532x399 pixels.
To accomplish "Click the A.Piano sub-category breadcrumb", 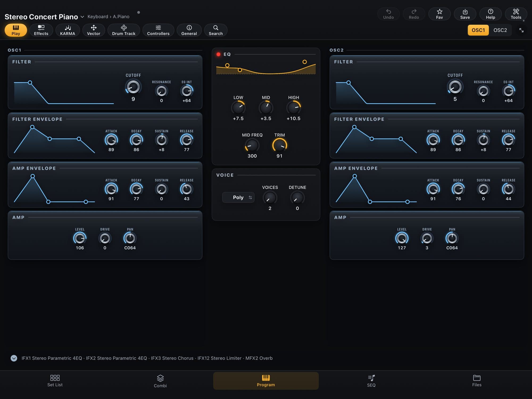I will click(x=121, y=16).
